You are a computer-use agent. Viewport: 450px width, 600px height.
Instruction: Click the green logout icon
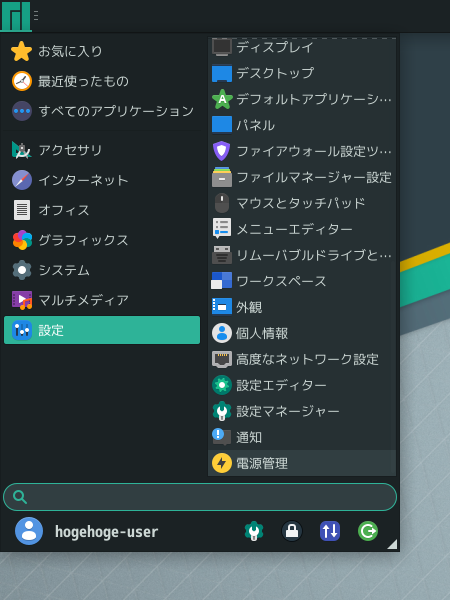[x=368, y=531]
